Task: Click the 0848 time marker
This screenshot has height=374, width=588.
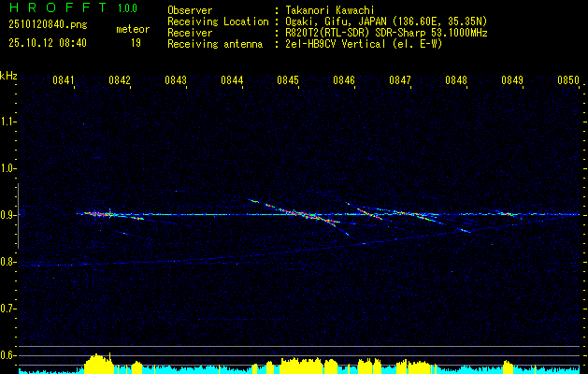Action: 456,80
